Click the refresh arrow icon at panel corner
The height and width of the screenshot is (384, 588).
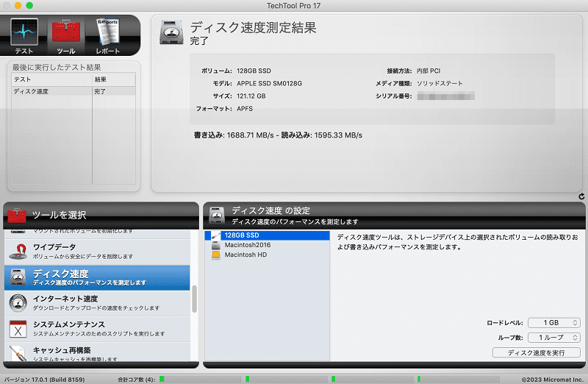(x=581, y=196)
